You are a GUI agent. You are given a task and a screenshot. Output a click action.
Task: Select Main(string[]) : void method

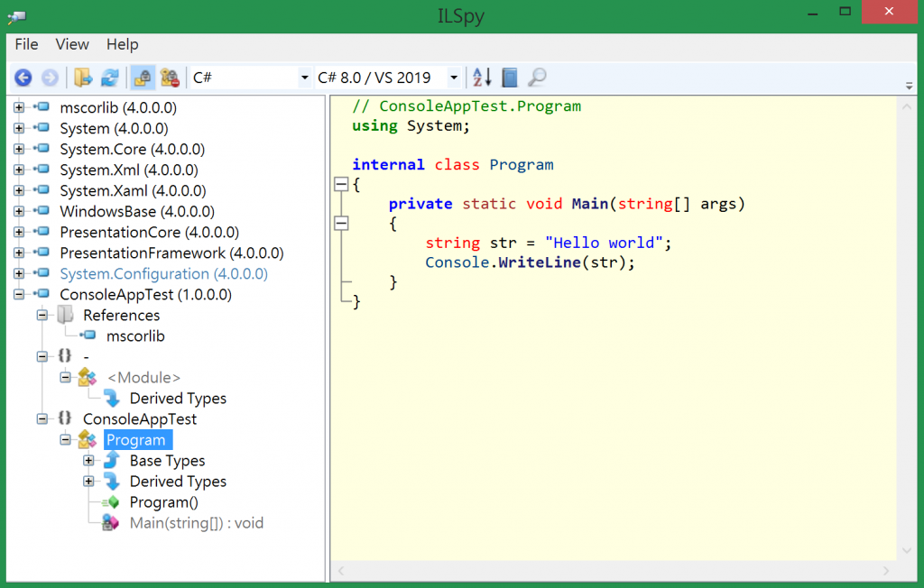click(196, 523)
